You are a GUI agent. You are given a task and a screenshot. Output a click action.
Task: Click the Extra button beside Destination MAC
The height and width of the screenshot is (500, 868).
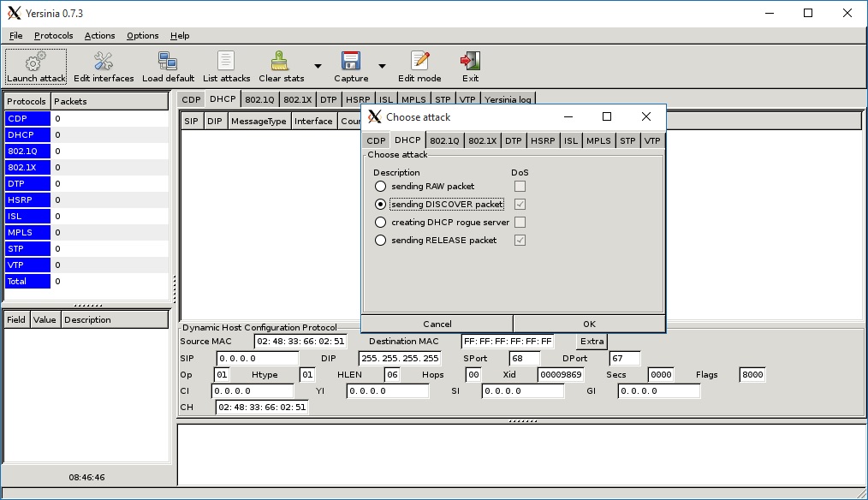click(592, 342)
